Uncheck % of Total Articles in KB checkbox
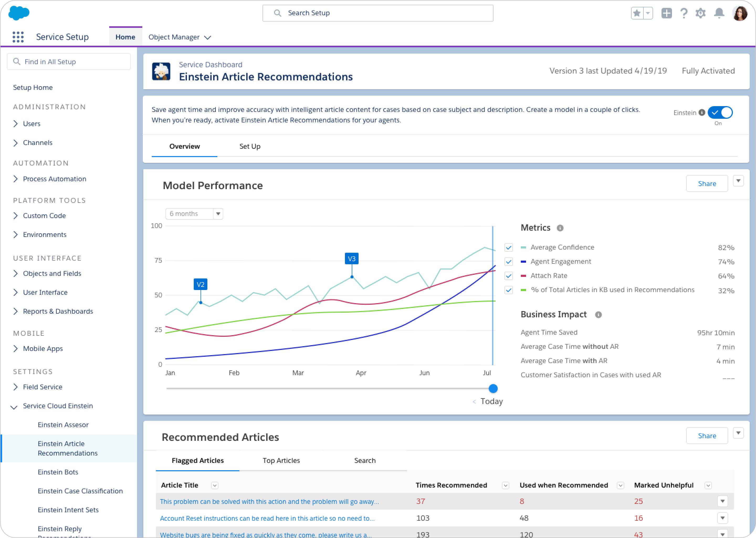 coord(509,290)
